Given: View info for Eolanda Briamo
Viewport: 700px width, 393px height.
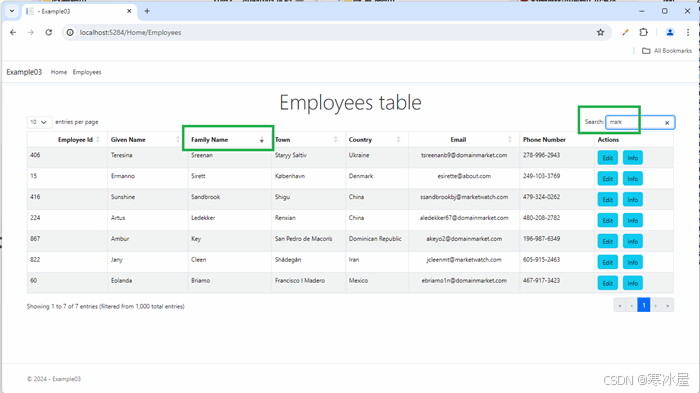Looking at the screenshot, I should click(633, 283).
